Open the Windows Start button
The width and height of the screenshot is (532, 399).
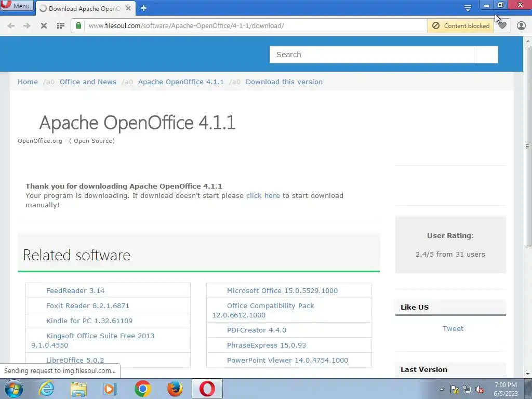pyautogui.click(x=14, y=389)
